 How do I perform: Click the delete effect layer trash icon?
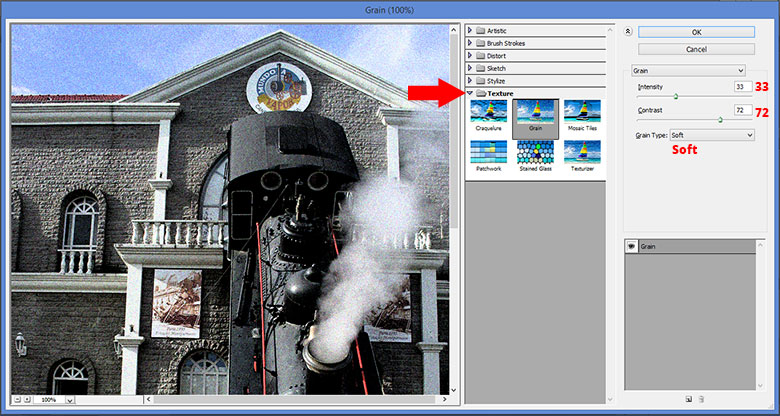(x=700, y=399)
